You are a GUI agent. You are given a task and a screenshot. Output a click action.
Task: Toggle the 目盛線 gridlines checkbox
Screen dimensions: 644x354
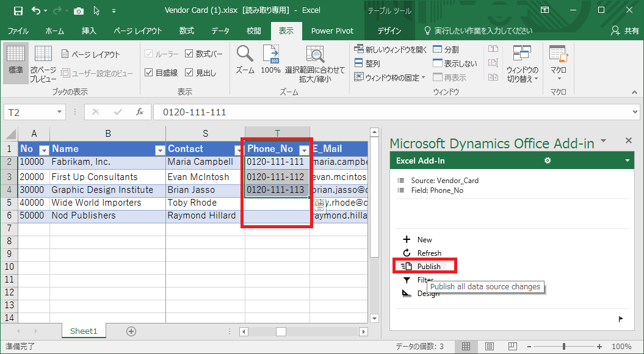coord(149,73)
